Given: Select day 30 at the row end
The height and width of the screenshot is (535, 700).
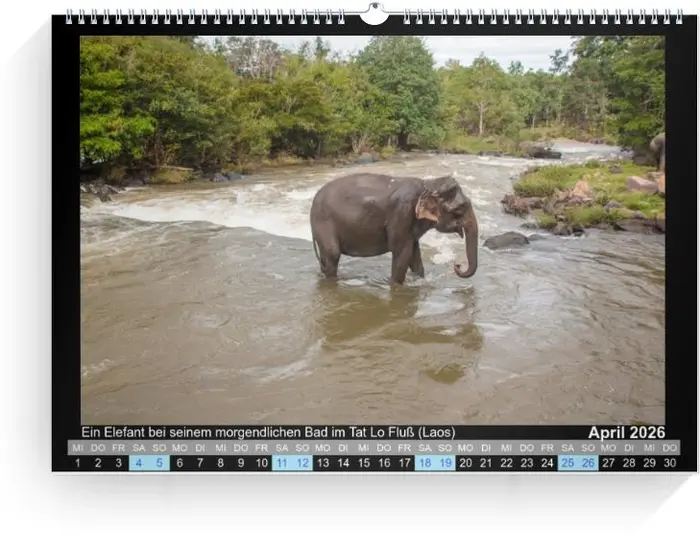Looking at the screenshot, I should pos(670,463).
